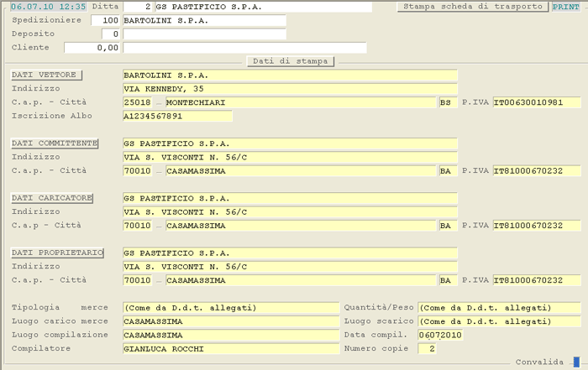Click the Tipologia merce field
Viewport: 588px width, 370px height.
(x=231, y=308)
